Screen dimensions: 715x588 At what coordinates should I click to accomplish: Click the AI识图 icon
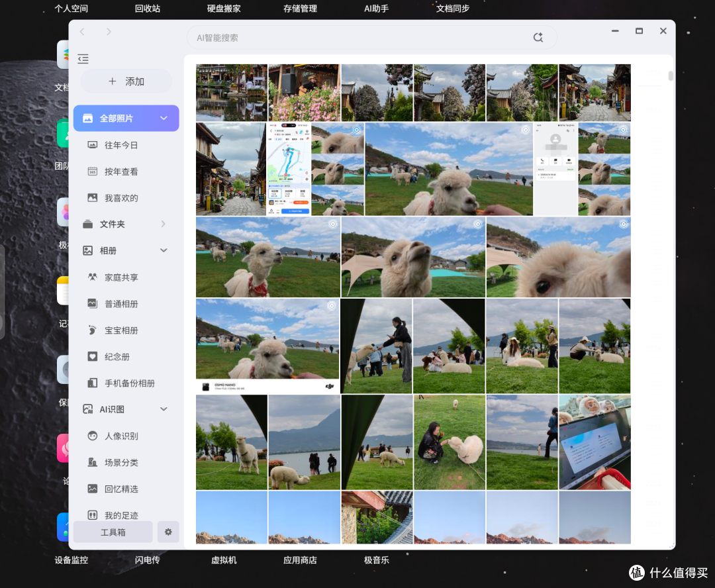87,409
